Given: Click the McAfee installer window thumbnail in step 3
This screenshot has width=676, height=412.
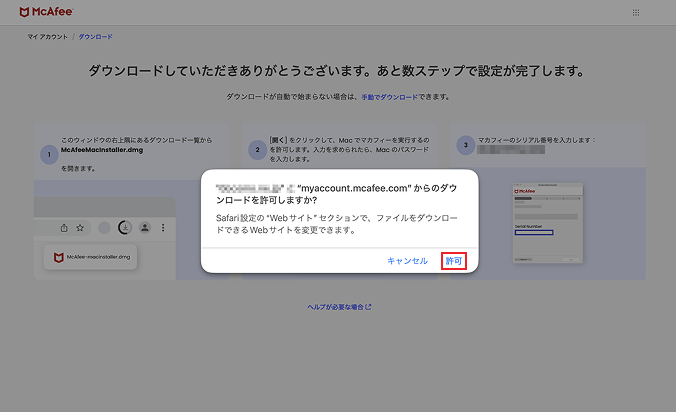Looking at the screenshot, I should tap(548, 222).
